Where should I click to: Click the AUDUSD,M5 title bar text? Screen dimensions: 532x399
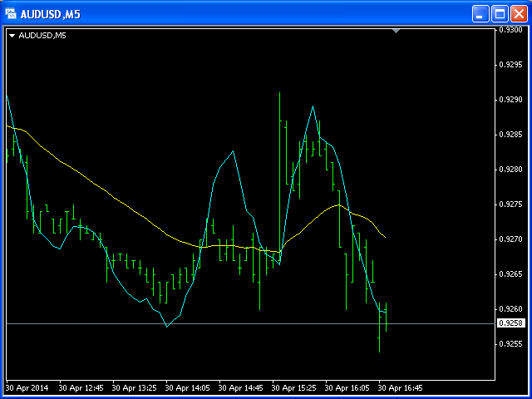coord(50,14)
